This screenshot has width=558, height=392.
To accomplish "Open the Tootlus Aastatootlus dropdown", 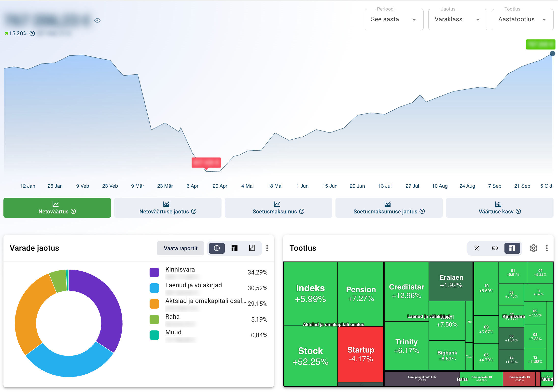I will pos(522,20).
